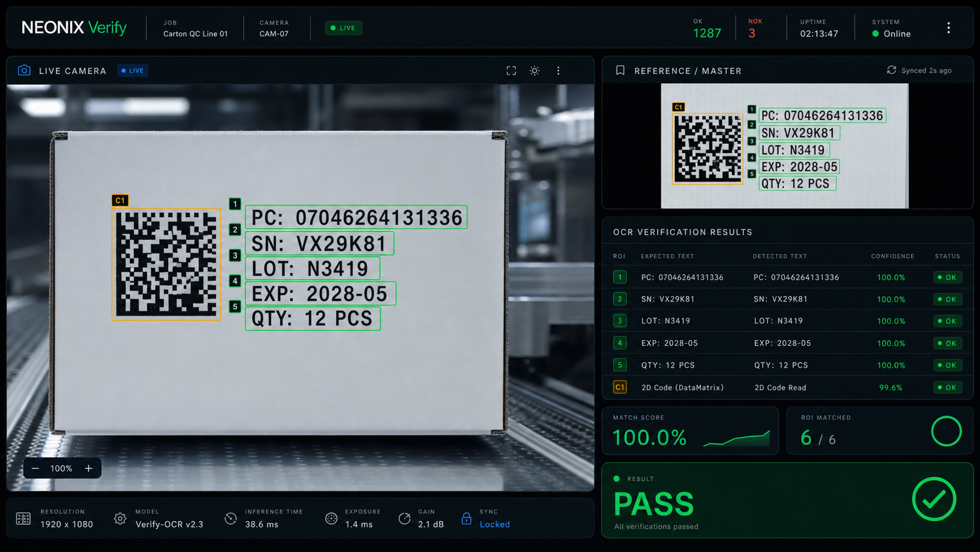Click the inference time clock icon
The height and width of the screenshot is (552, 980).
tap(230, 519)
